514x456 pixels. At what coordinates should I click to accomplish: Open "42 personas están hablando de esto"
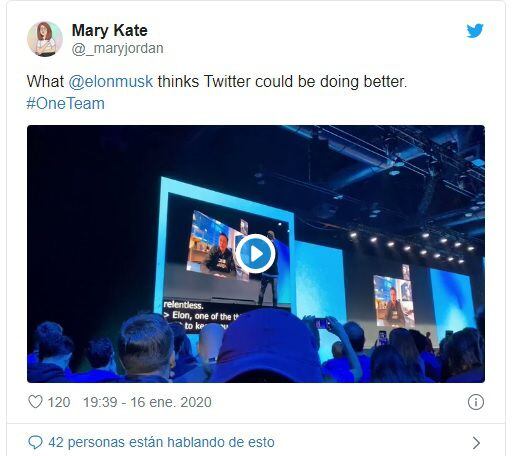161,442
